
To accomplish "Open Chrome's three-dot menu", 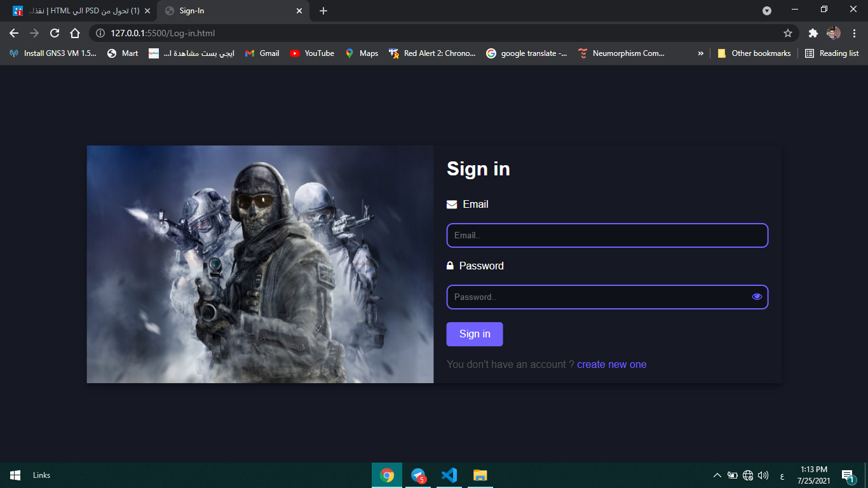I will [855, 33].
